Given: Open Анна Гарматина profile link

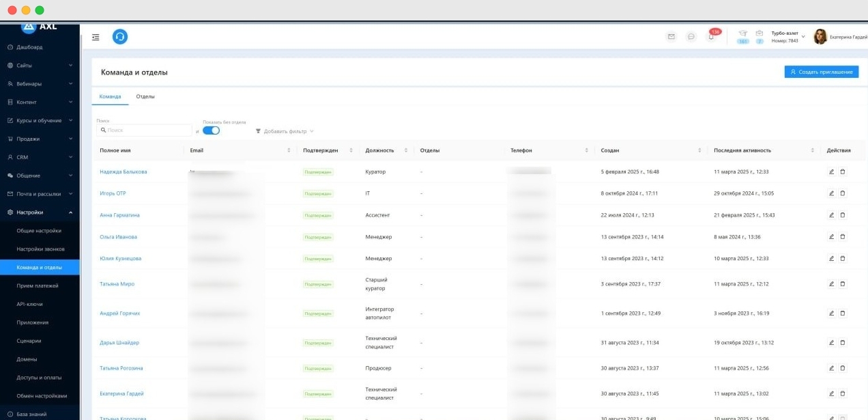Looking at the screenshot, I should 119,215.
